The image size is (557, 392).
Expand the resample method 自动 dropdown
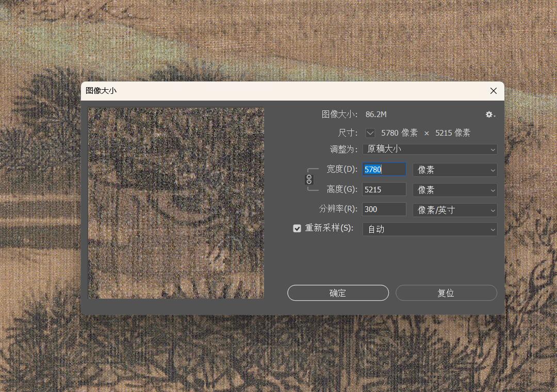point(430,229)
